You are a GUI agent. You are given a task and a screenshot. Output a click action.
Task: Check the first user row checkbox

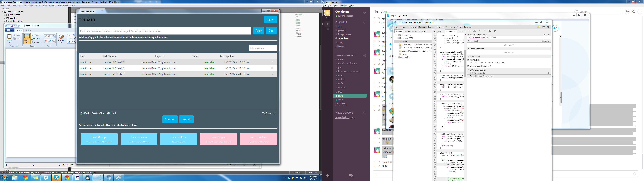(272, 62)
